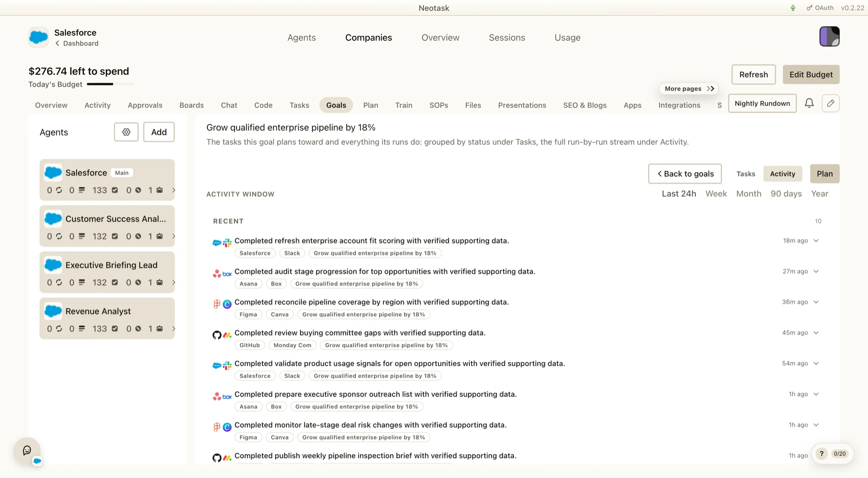Open the Companies top navigation tab
This screenshot has width=868, height=478.
(368, 37)
